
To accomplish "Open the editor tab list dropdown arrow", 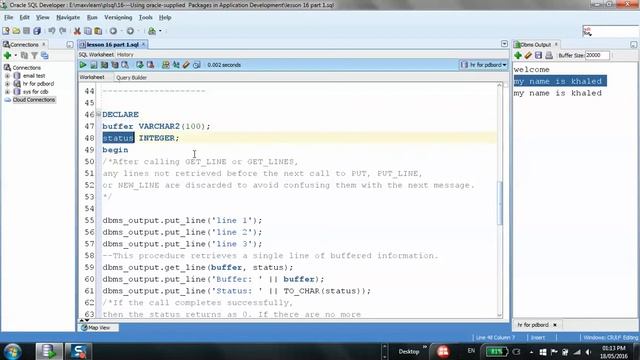I will 504,44.
